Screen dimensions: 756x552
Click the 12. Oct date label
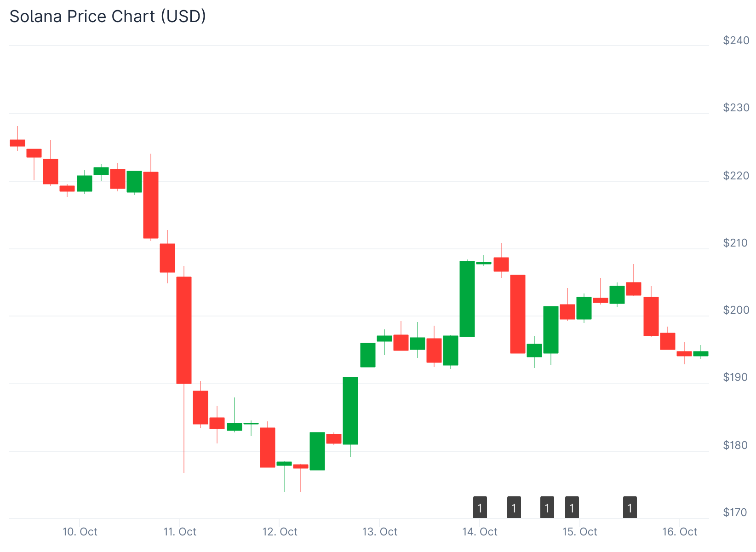point(280,532)
